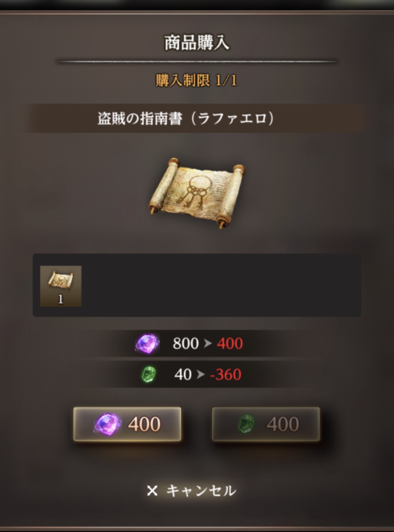The image size is (394, 532).
Task: Click the キャンセル cancel label
Action: (x=201, y=491)
